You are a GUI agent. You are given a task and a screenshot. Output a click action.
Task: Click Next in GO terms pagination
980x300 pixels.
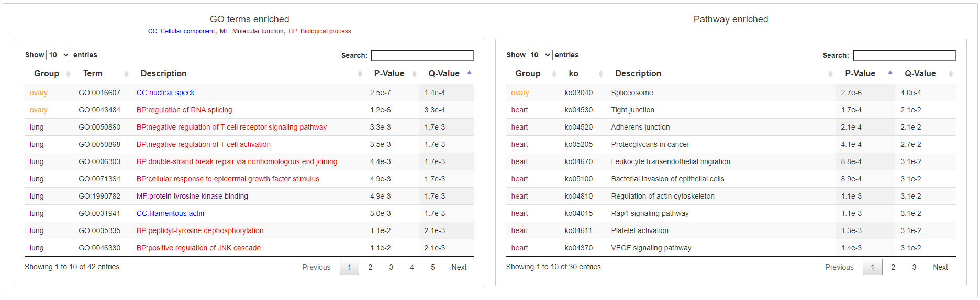459,267
